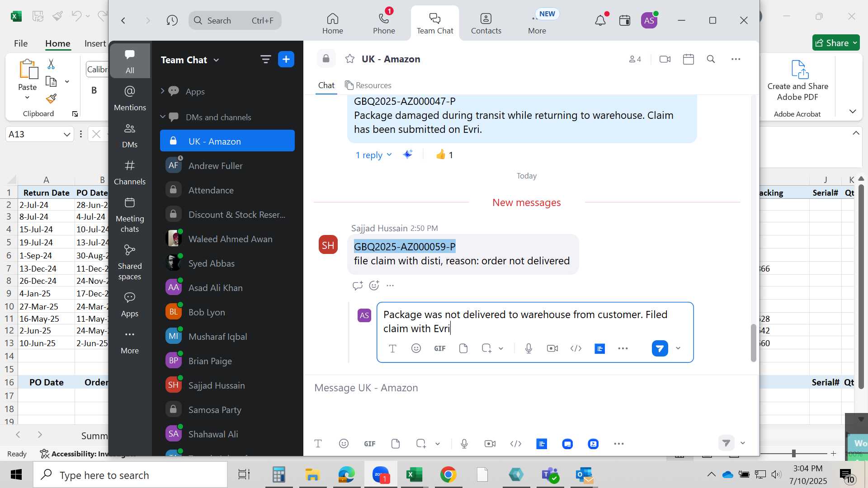Open the members count icon
The image size is (868, 488).
(x=635, y=59)
